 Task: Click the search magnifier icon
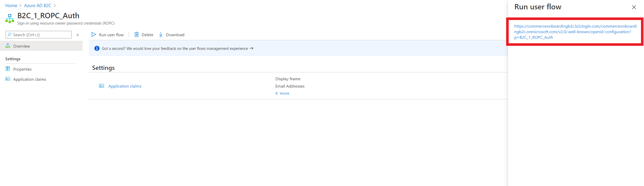tap(9, 35)
